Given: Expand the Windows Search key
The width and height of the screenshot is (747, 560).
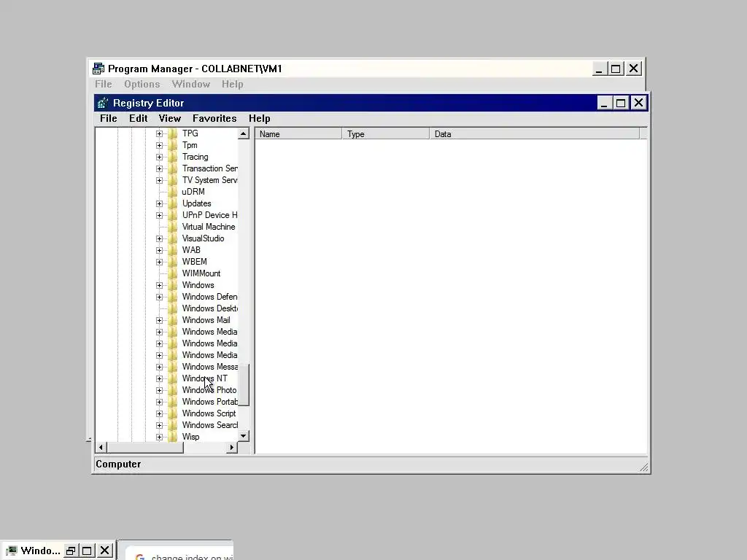Looking at the screenshot, I should click(159, 425).
